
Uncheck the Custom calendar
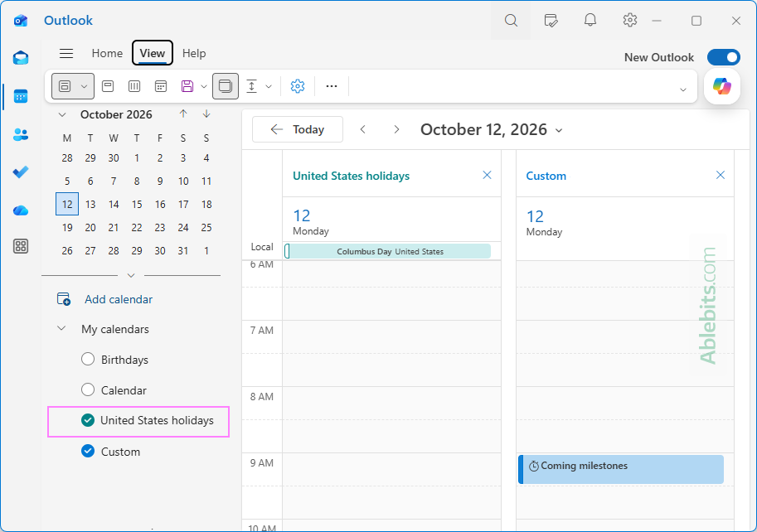[88, 451]
